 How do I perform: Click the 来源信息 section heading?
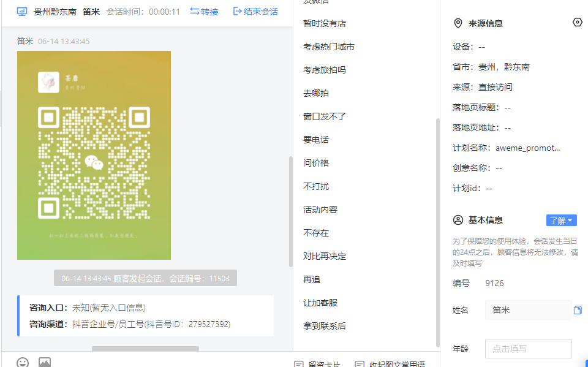pyautogui.click(x=485, y=23)
